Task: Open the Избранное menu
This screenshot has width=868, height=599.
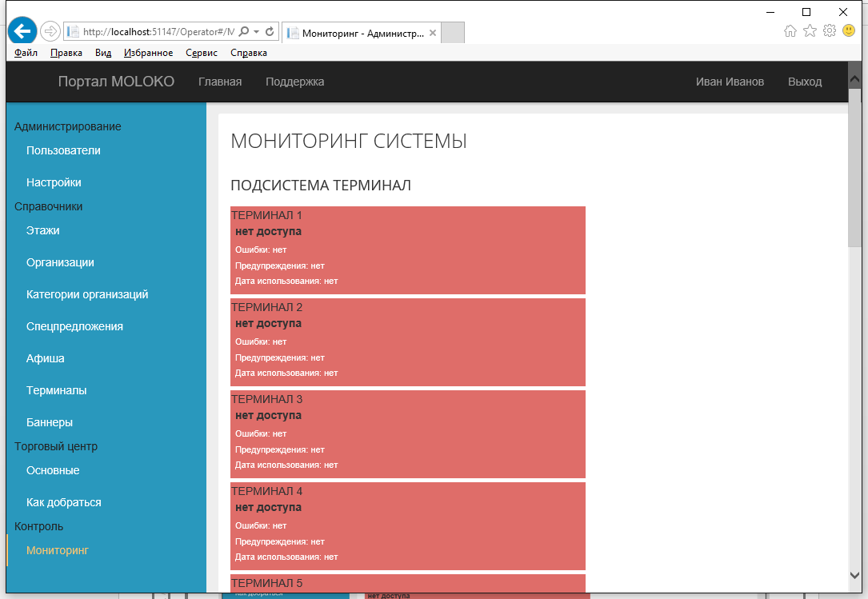Action: tap(148, 53)
